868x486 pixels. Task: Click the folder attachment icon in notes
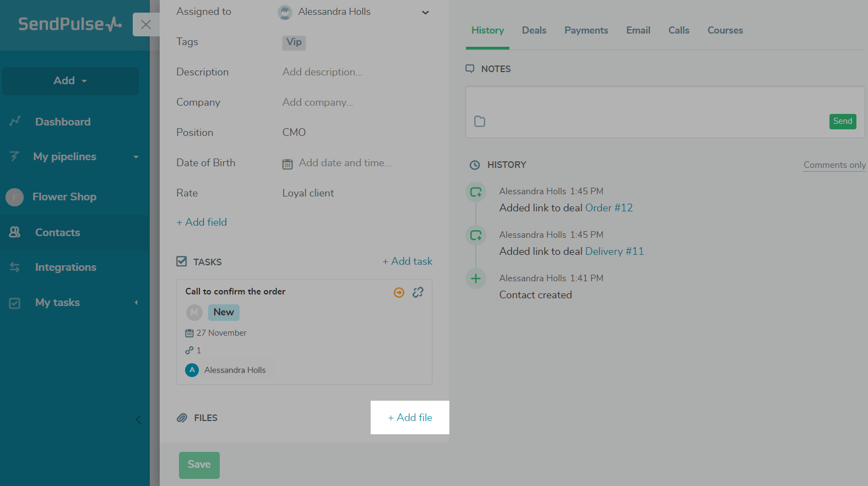click(480, 122)
